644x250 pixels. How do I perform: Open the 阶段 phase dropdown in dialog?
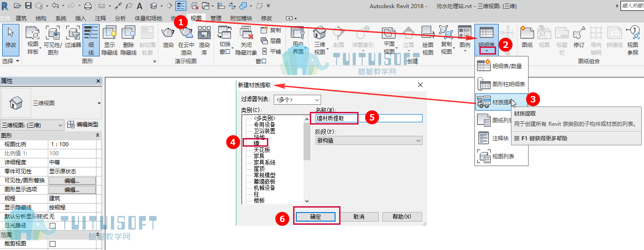tap(369, 140)
